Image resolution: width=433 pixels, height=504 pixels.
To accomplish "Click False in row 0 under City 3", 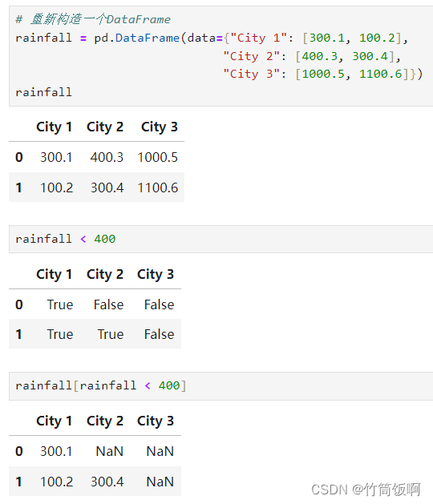I will pos(159,304).
